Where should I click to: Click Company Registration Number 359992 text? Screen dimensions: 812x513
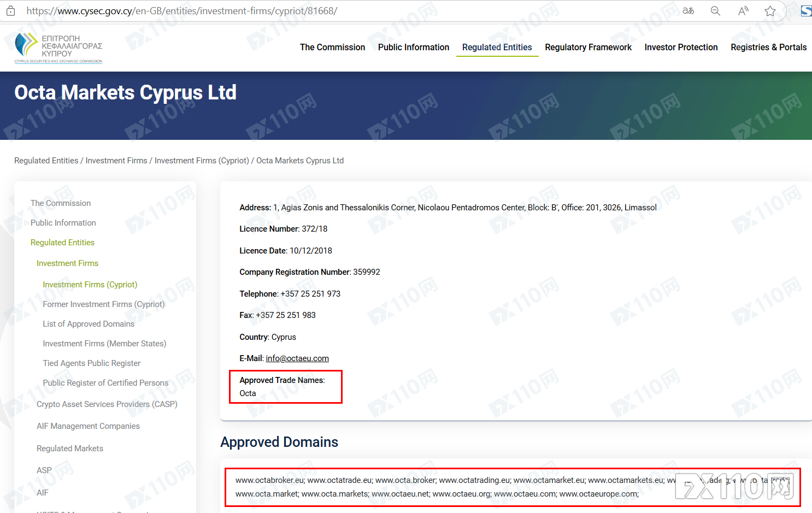pos(310,272)
